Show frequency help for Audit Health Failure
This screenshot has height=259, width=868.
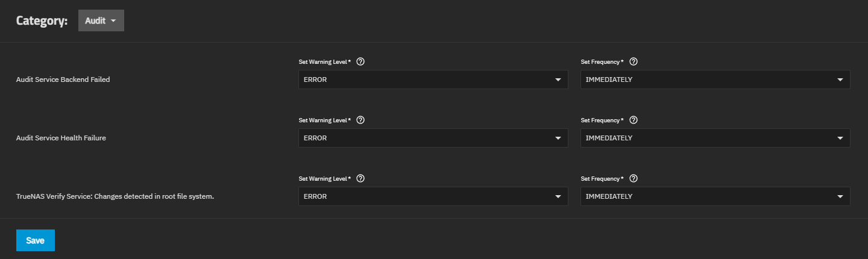click(633, 120)
